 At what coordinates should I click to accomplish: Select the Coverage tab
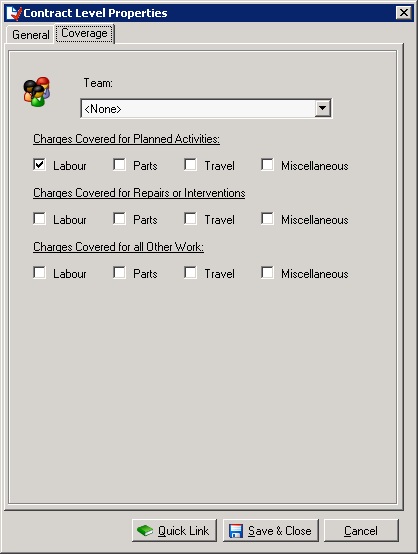click(x=84, y=34)
